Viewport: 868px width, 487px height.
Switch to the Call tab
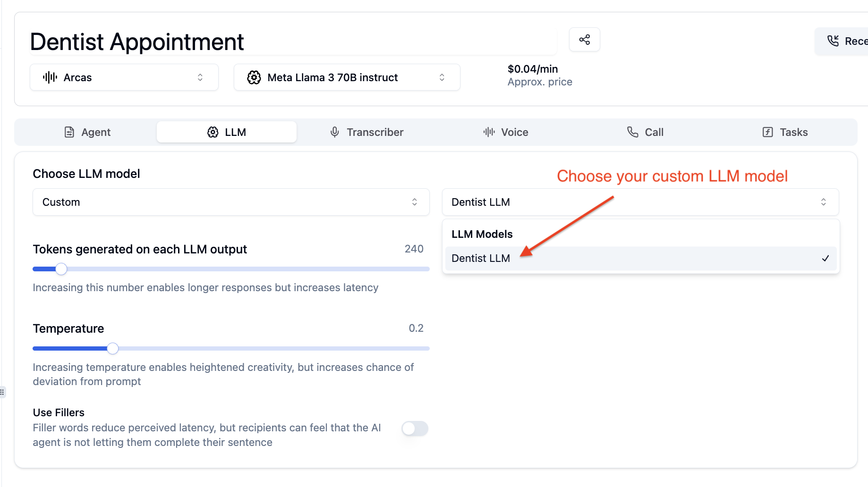click(645, 132)
